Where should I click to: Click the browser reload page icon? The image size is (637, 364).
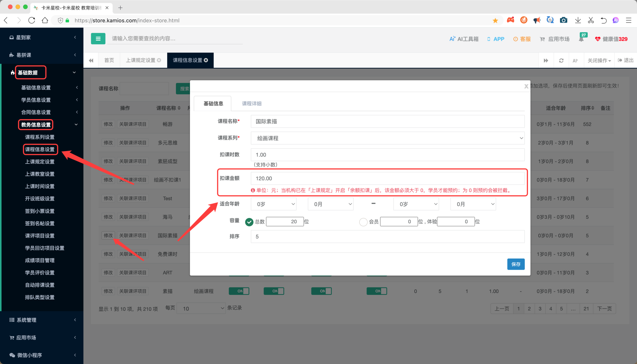click(x=32, y=20)
